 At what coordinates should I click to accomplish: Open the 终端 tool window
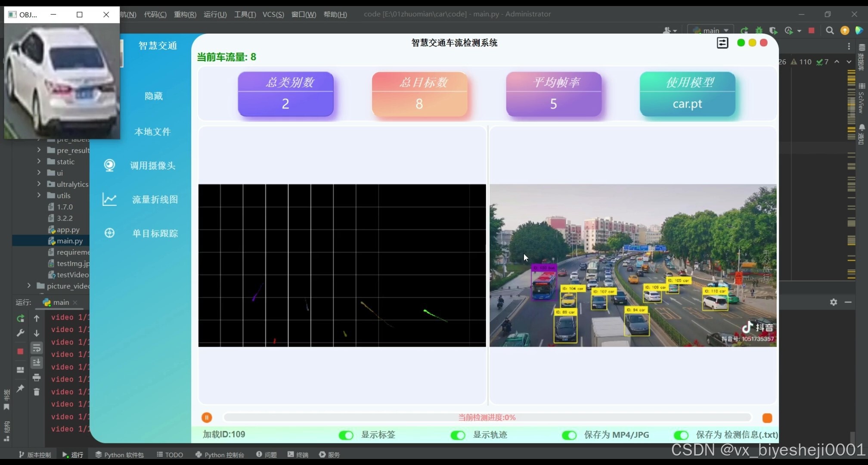click(298, 455)
